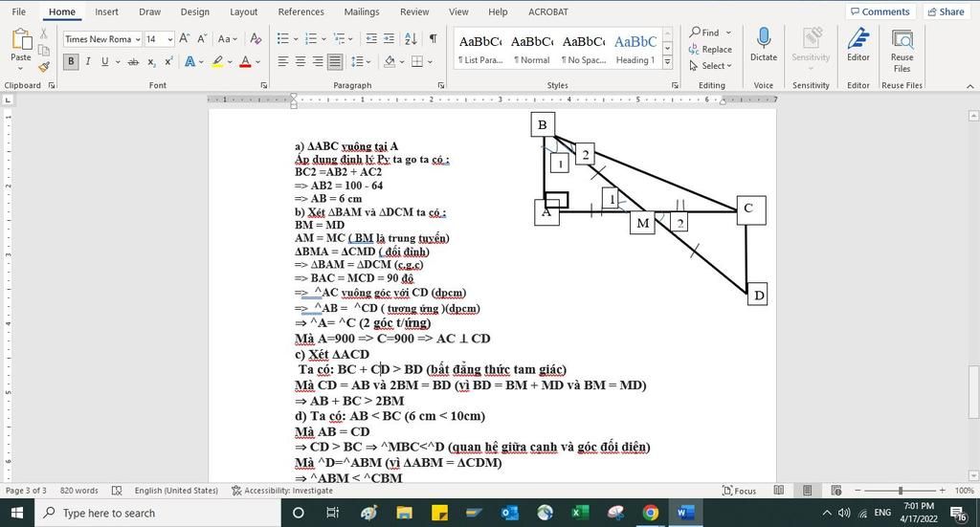
Task: Open Reuse Files
Action: click(x=902, y=50)
